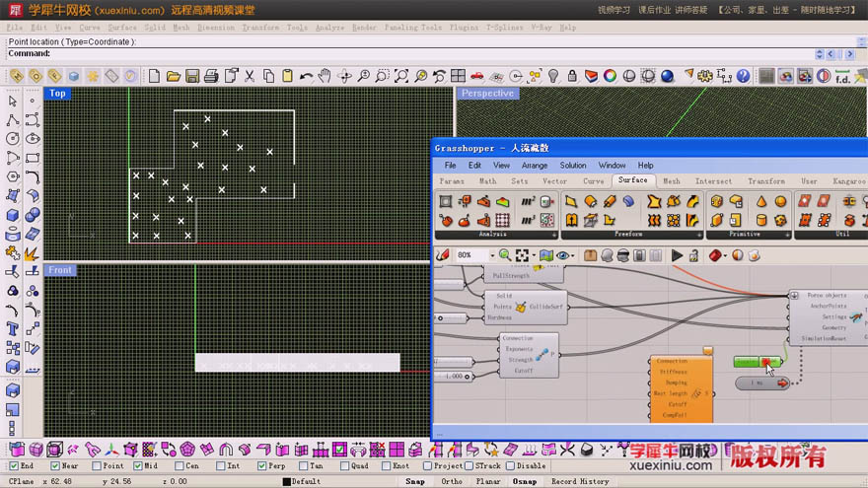Screen dimensions: 868x488
Task: Expand the Primitive panel in Grasshopper
Action: (787, 235)
